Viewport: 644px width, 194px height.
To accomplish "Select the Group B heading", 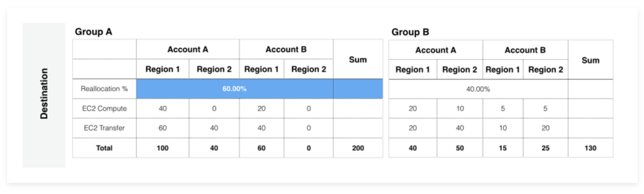I will tap(410, 32).
